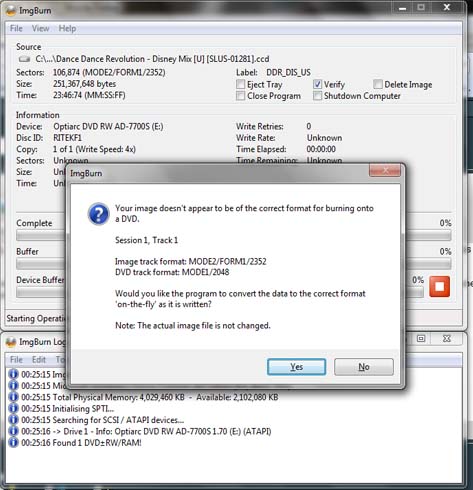473x490 pixels.
Task: Click the Write Retries value 0
Action: [309, 126]
